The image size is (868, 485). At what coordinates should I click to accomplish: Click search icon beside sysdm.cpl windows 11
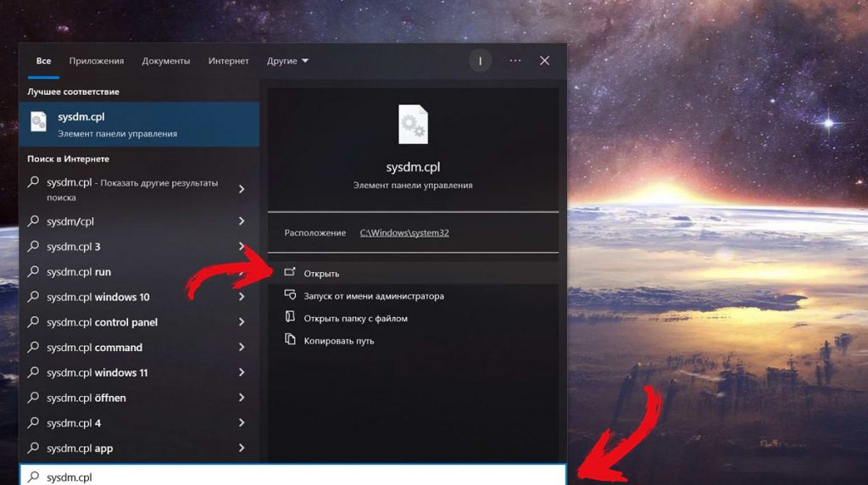coord(33,372)
